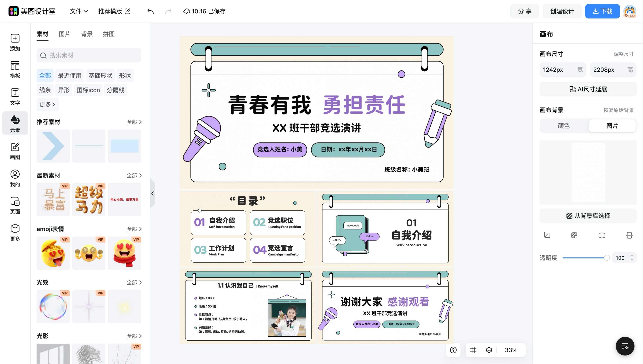Viewport: 643px width, 364px height.
Task: Switch to the 背景 tab
Action: [87, 34]
